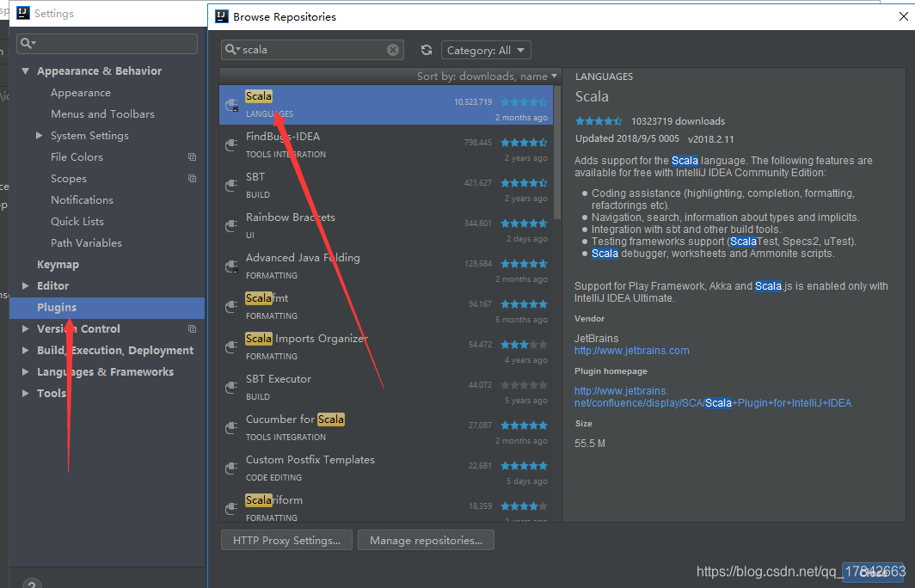Viewport: 915px width, 588px height.
Task: Select Menus and Toolbars settings
Action: click(x=102, y=114)
